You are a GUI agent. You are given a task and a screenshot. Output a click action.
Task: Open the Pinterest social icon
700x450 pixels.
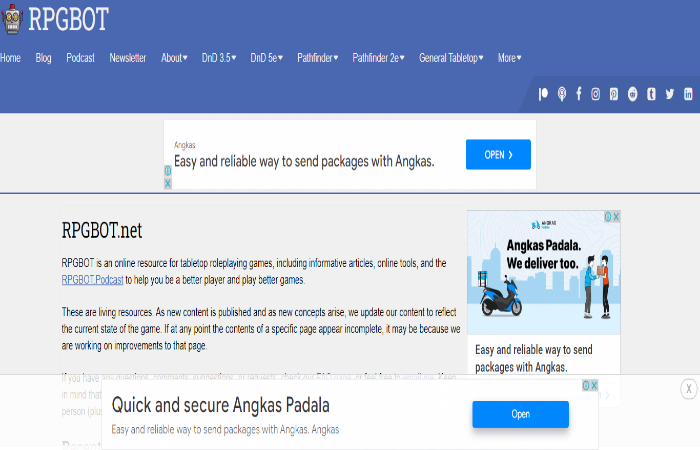click(x=614, y=94)
